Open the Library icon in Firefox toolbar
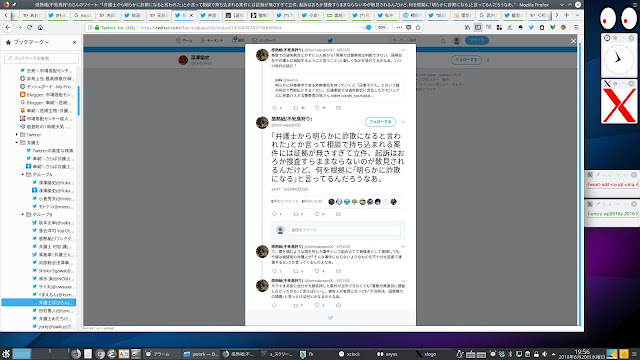The width and height of the screenshot is (640, 360). pos(467,27)
